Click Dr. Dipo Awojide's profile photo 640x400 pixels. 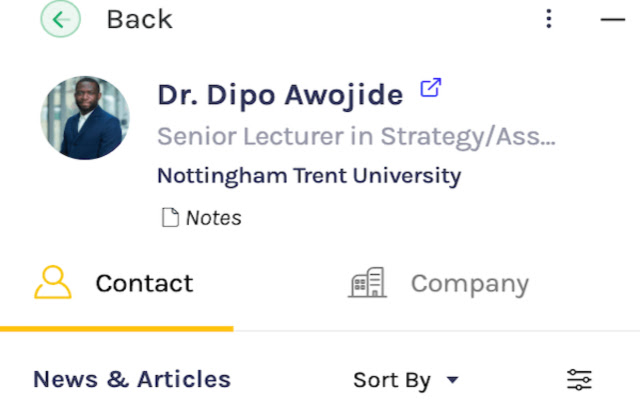click(85, 118)
